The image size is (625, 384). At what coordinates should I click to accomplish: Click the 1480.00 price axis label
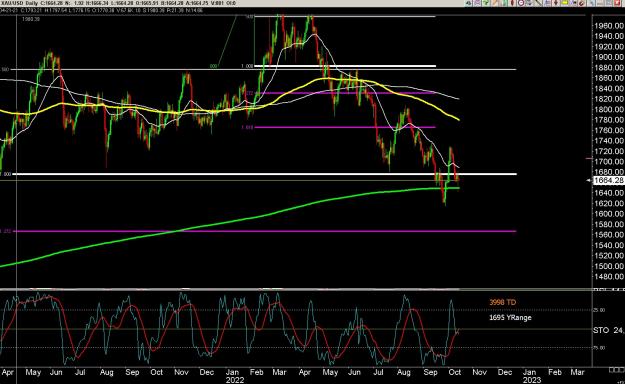point(609,276)
